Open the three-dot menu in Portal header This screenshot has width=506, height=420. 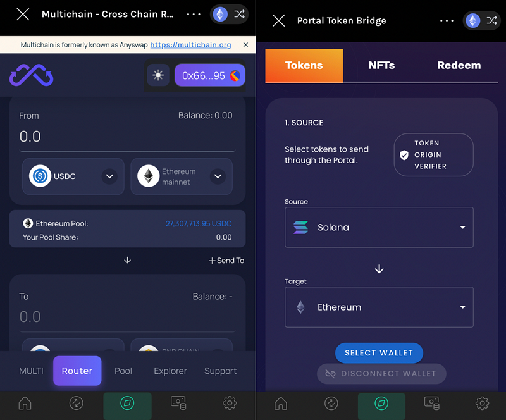[447, 21]
